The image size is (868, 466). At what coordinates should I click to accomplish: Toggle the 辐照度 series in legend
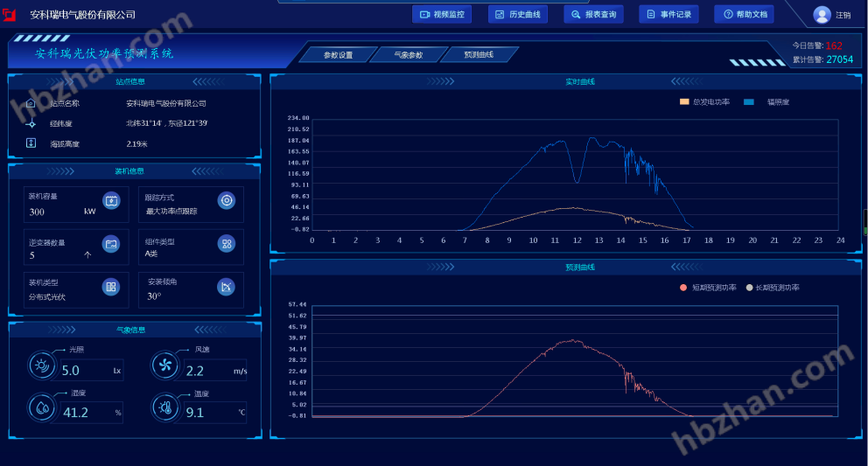coord(766,102)
